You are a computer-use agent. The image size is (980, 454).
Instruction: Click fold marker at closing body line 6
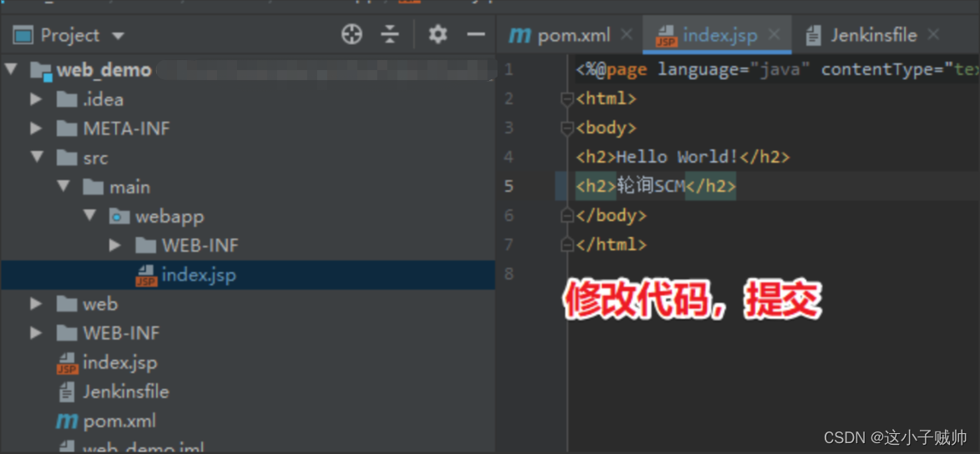tap(567, 215)
